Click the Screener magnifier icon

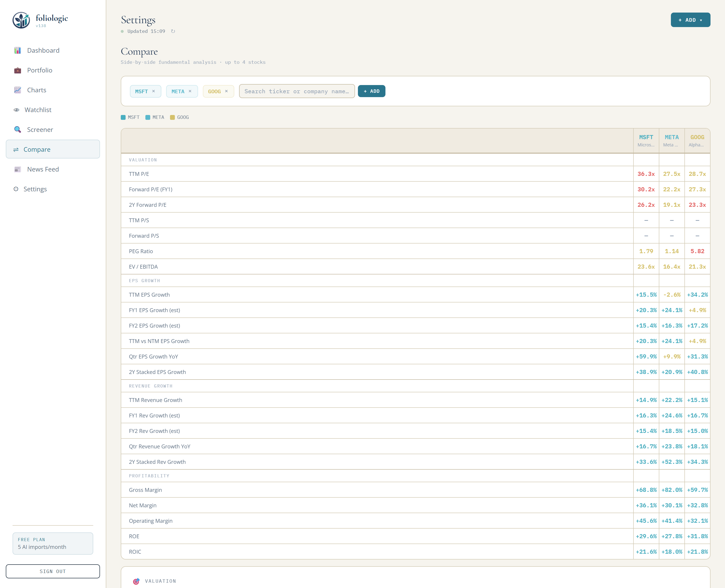click(18, 130)
